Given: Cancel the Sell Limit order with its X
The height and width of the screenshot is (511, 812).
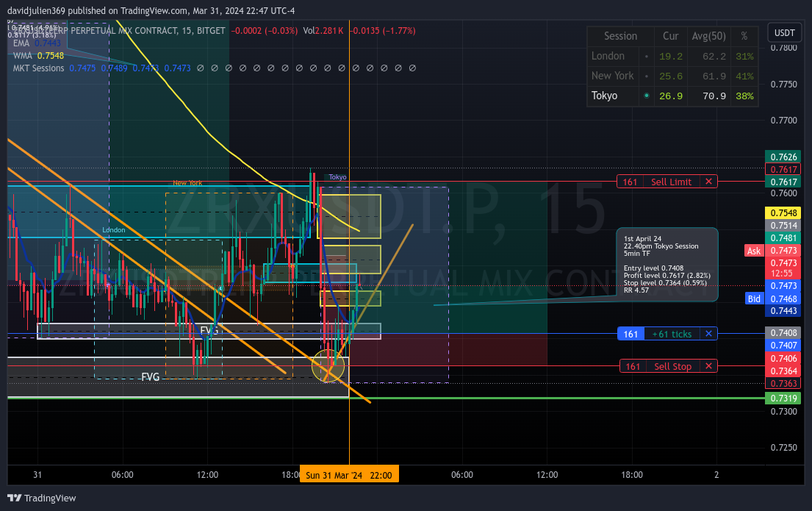Looking at the screenshot, I should click(x=708, y=182).
